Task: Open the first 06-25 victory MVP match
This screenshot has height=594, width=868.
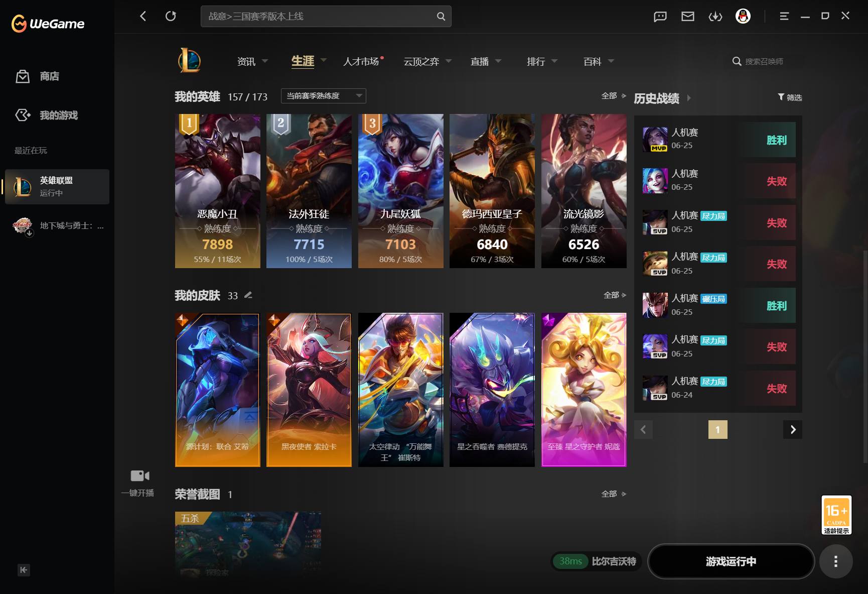Action: point(718,140)
